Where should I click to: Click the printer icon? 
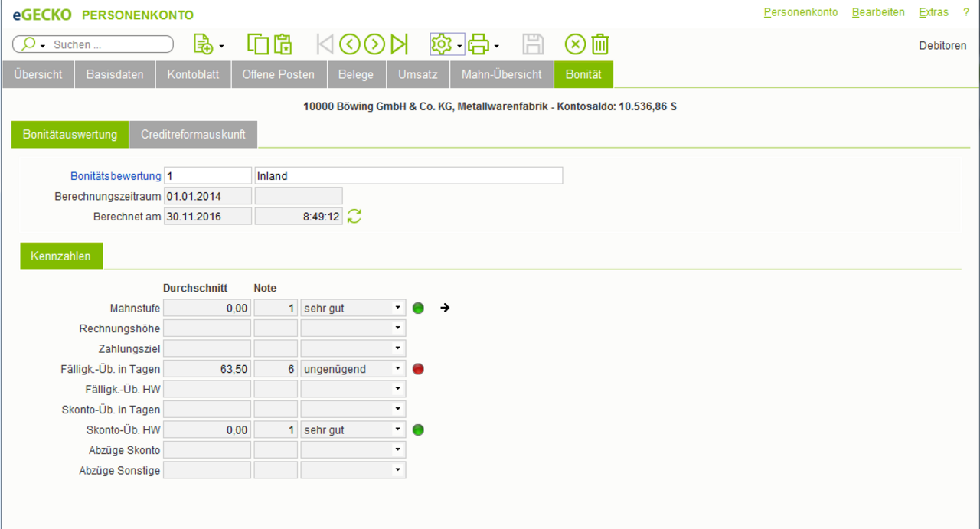(x=479, y=44)
